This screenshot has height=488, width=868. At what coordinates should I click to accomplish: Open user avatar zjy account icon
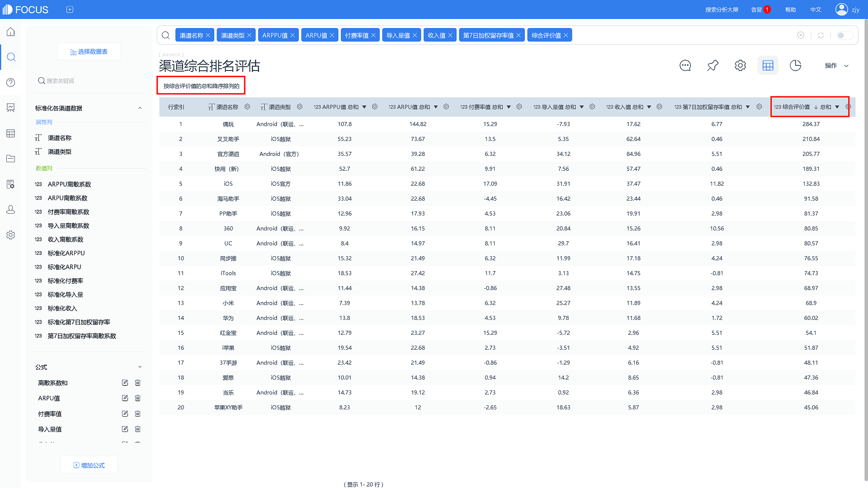tap(842, 9)
